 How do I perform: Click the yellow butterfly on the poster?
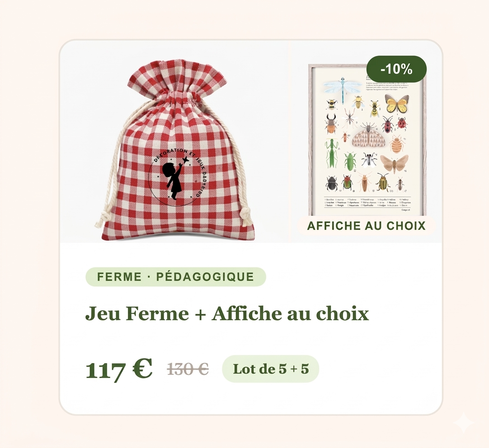pos(397,104)
